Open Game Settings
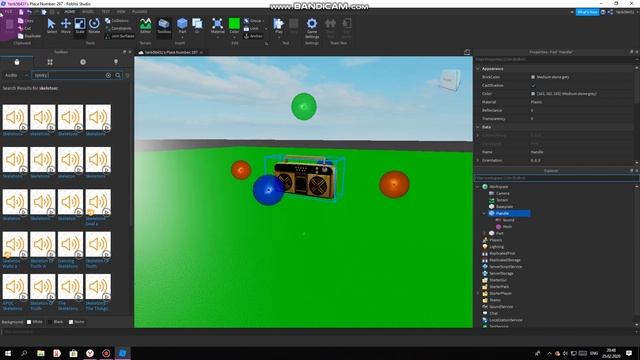Image resolution: width=640 pixels, height=360 pixels. (312, 28)
